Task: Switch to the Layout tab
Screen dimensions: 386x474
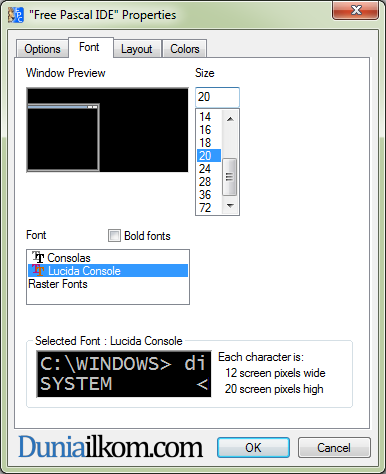Action: coord(137,49)
